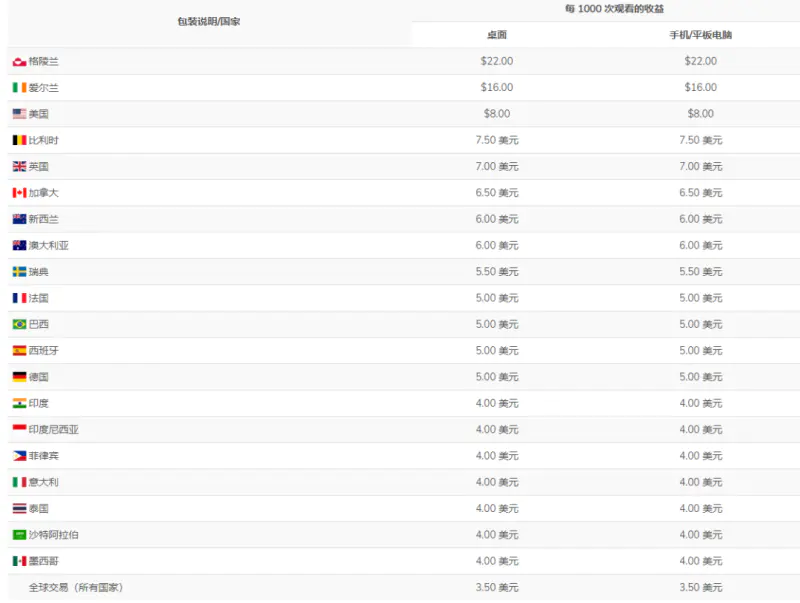Click the 手机/平板电脑 column header
Screen dimensions: 800x603
click(700, 35)
